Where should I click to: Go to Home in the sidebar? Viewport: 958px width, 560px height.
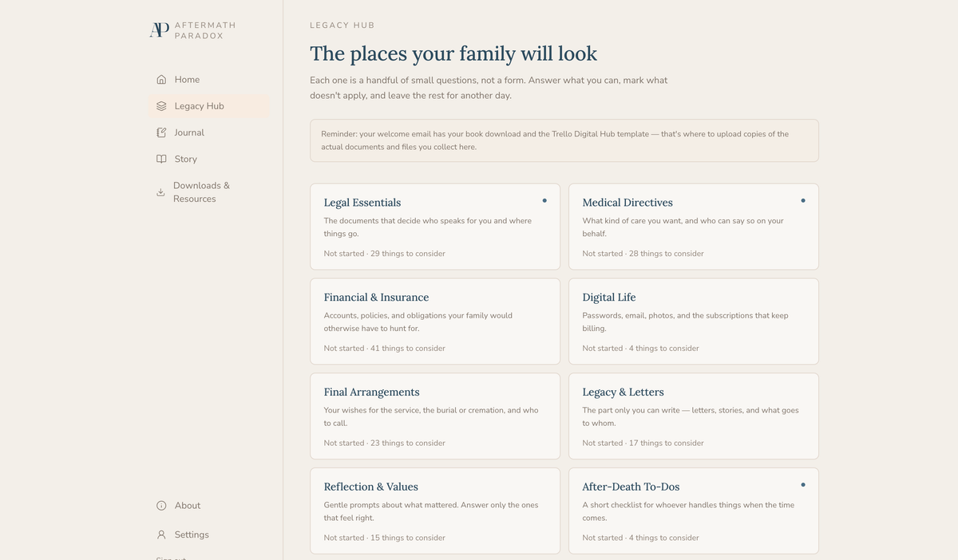(208, 80)
